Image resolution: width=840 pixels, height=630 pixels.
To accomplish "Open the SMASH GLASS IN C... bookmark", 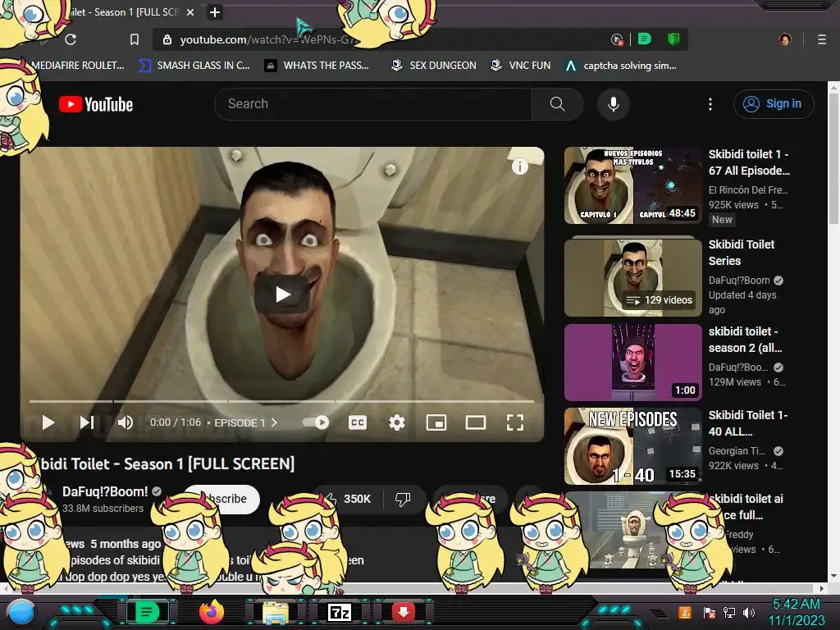I will 194,66.
